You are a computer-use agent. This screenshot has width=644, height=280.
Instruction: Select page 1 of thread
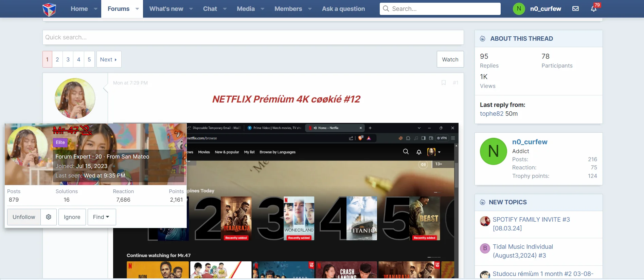point(47,59)
